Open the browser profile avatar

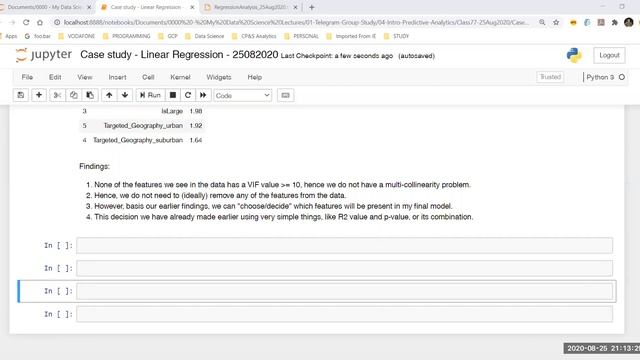[629, 22]
